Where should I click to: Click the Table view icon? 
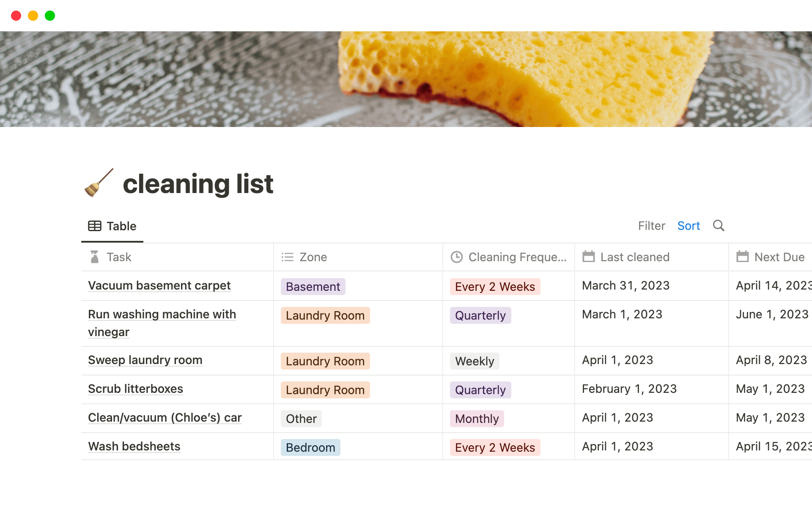[x=95, y=226]
